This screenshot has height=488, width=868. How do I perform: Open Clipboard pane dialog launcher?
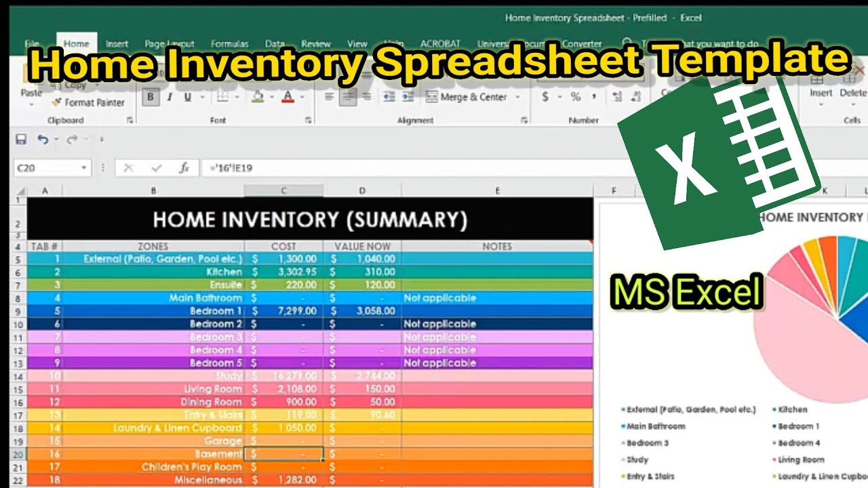(x=130, y=120)
